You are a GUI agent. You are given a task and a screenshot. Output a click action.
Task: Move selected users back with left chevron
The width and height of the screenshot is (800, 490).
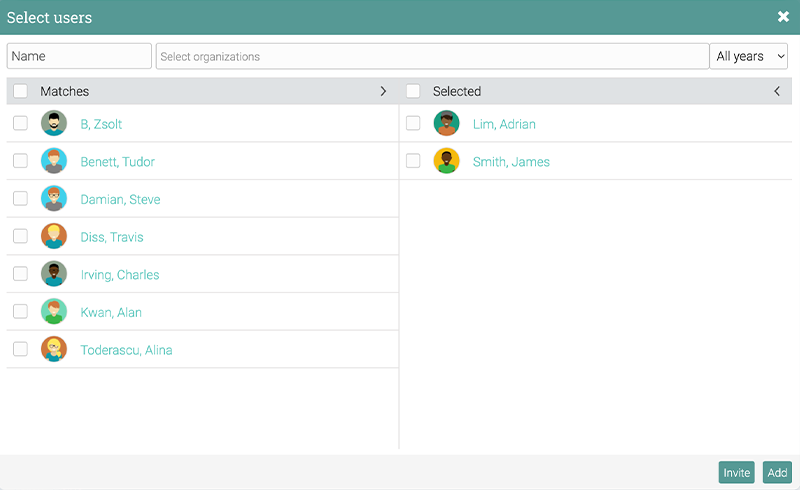pos(777,91)
